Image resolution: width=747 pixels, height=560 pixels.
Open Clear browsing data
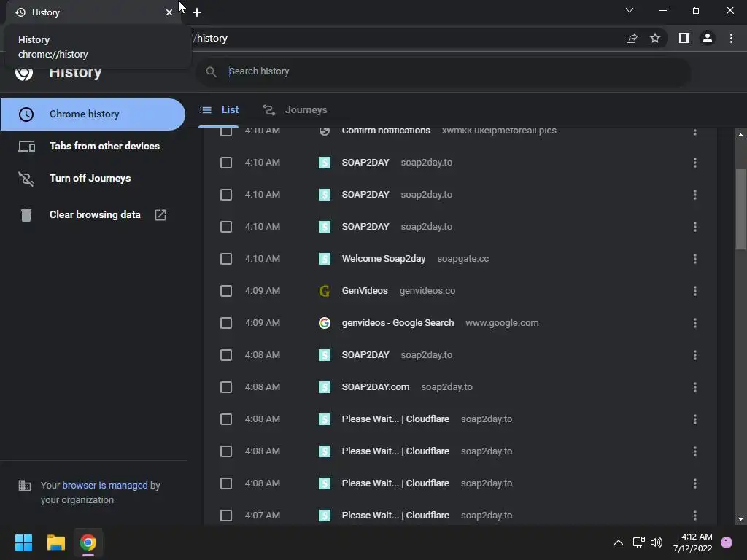(95, 215)
